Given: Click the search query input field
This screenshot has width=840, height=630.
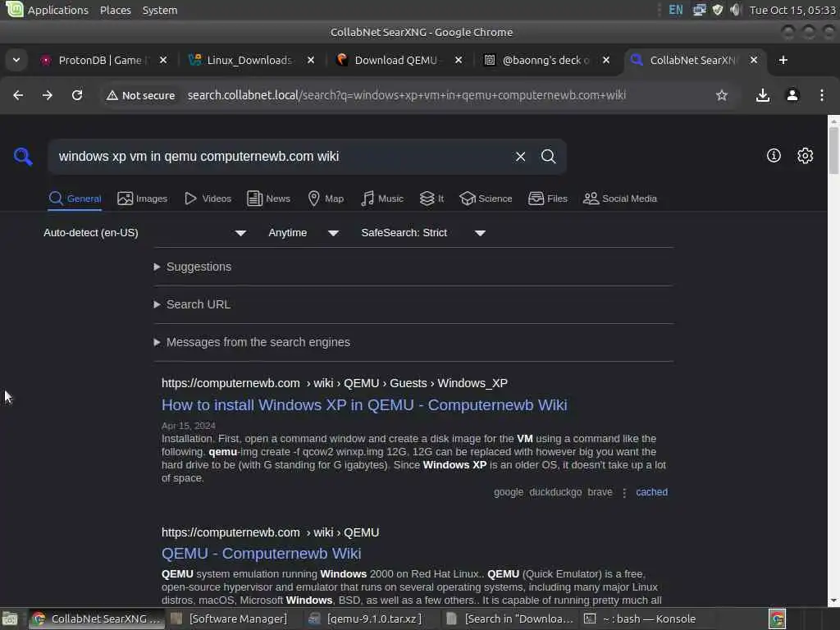Looking at the screenshot, I should tap(281, 157).
